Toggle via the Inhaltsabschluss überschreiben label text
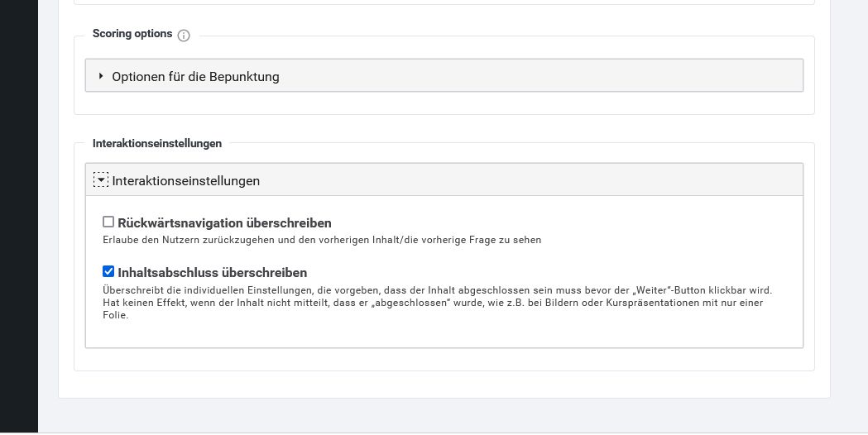The height and width of the screenshot is (435, 868). (x=212, y=273)
